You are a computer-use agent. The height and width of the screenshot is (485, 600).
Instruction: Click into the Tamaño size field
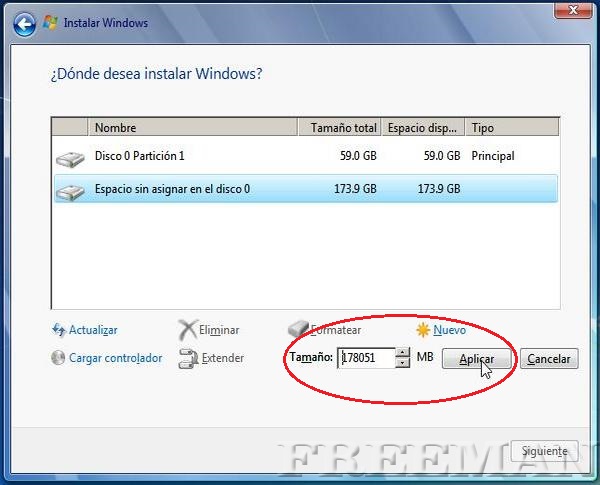(x=366, y=358)
